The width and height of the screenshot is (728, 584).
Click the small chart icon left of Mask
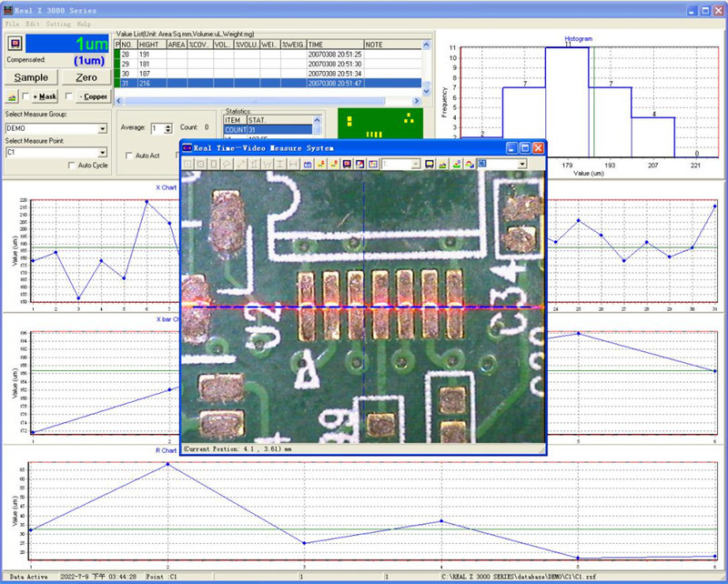(x=12, y=96)
